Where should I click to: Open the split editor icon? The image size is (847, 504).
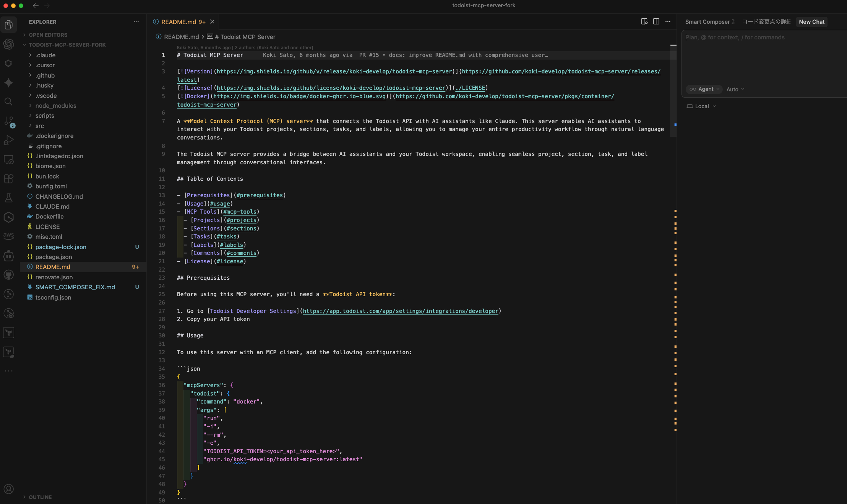click(x=656, y=21)
